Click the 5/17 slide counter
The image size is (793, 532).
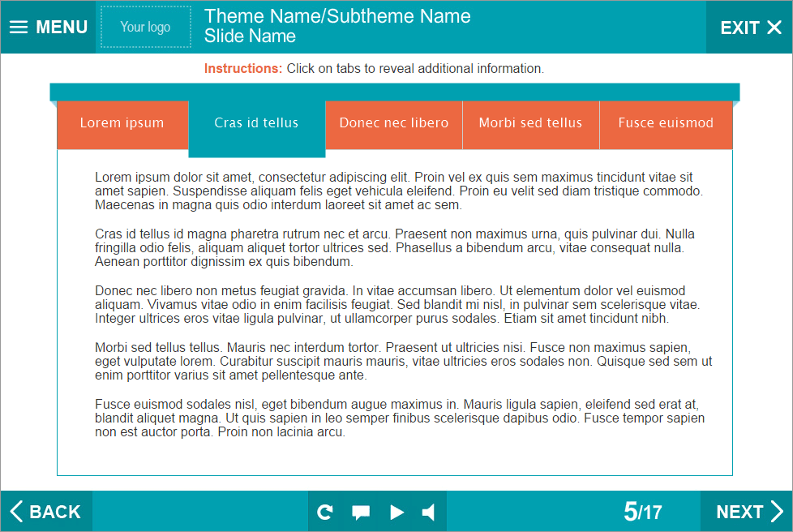click(642, 512)
